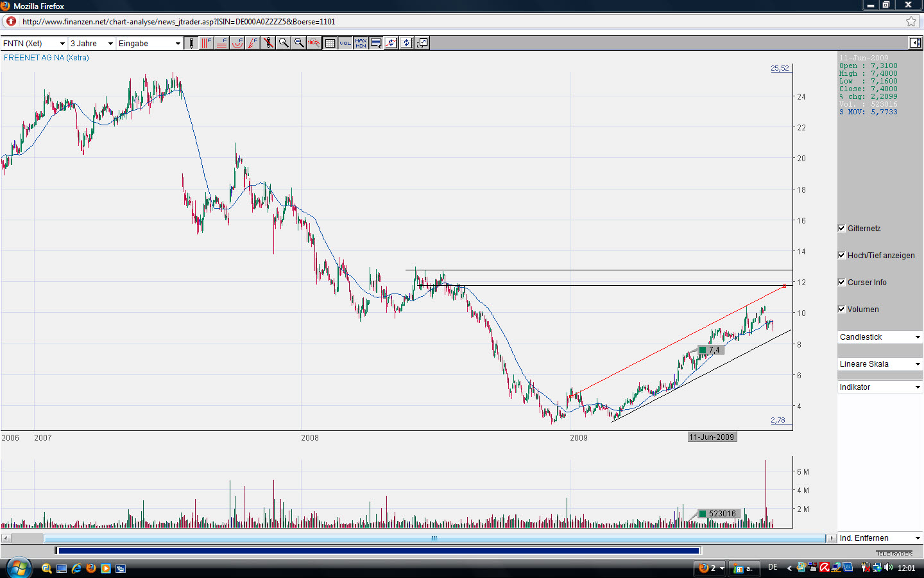Click the detach window icon in toolbar
This screenshot has width=924, height=578.
click(422, 43)
